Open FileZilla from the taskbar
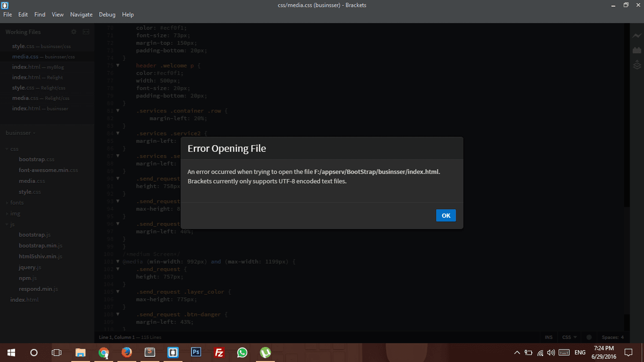 click(219, 352)
